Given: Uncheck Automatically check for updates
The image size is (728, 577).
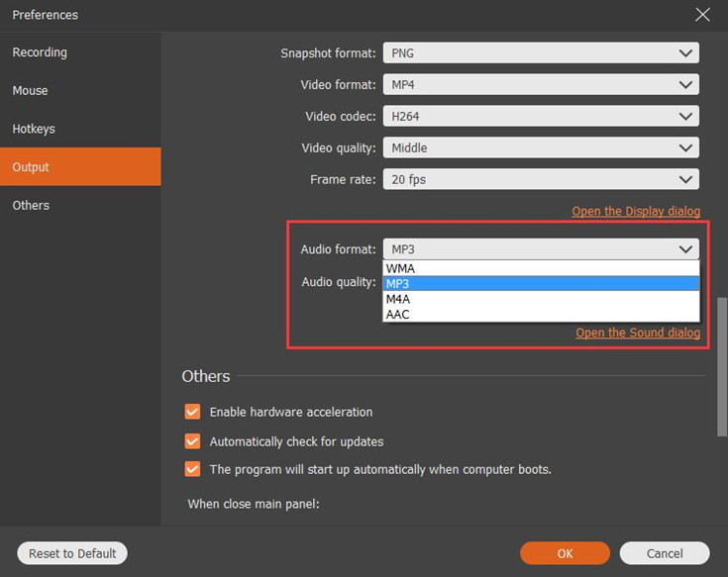Looking at the screenshot, I should [192, 441].
